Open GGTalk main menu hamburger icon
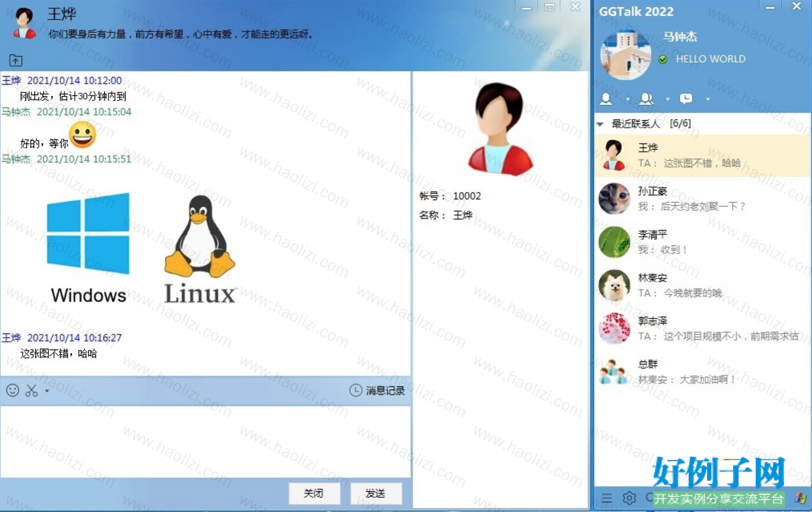Viewport: 812px width, 512px height. [607, 499]
